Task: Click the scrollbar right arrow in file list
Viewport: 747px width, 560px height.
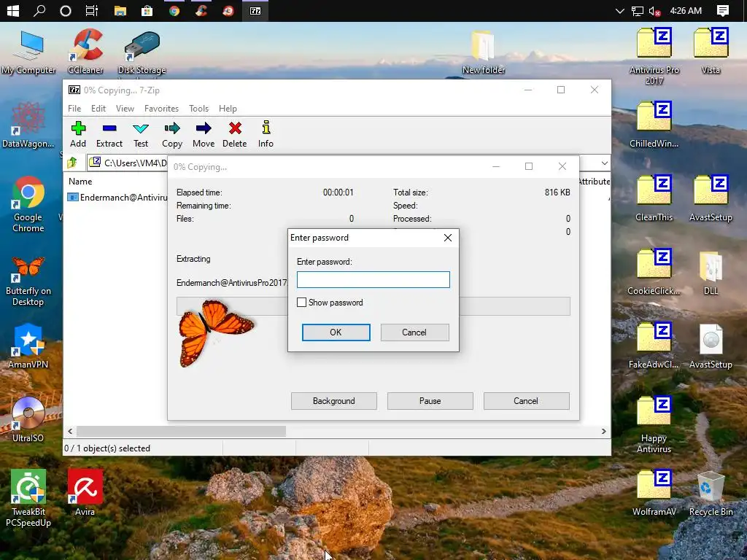Action: point(603,432)
